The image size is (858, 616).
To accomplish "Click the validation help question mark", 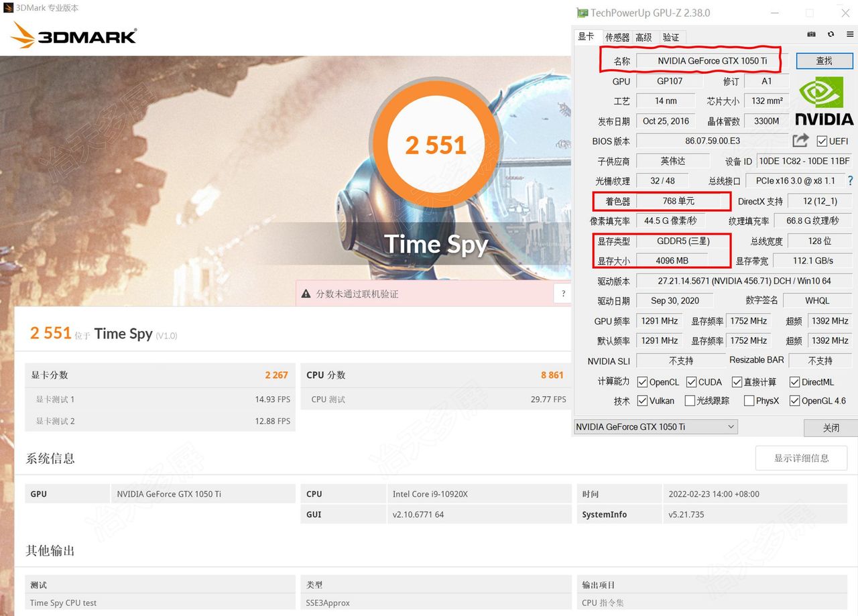I will click(x=563, y=294).
